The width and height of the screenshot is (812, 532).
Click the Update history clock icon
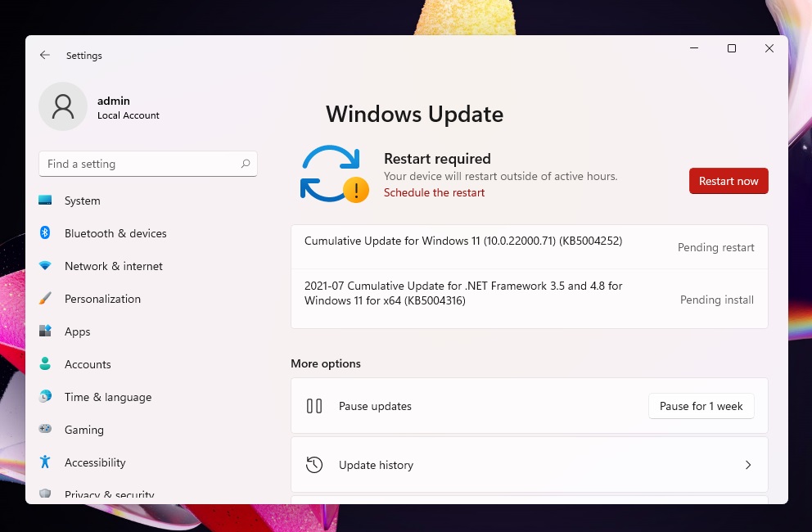[x=314, y=465]
